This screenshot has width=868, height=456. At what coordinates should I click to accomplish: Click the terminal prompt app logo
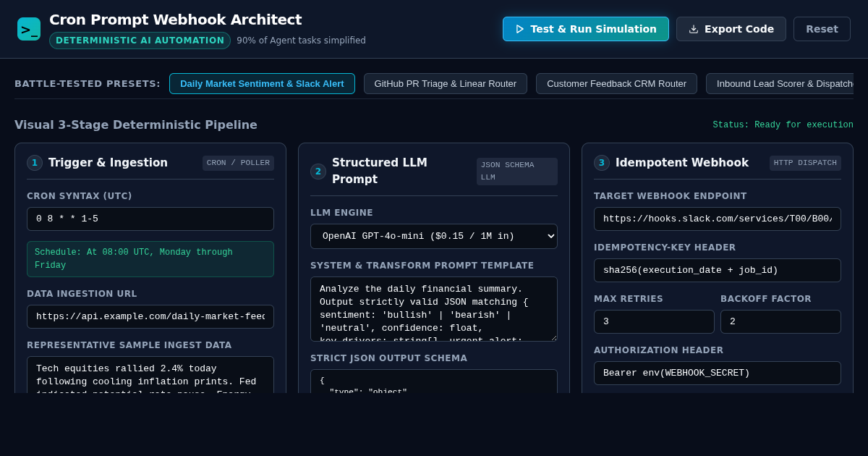29,29
